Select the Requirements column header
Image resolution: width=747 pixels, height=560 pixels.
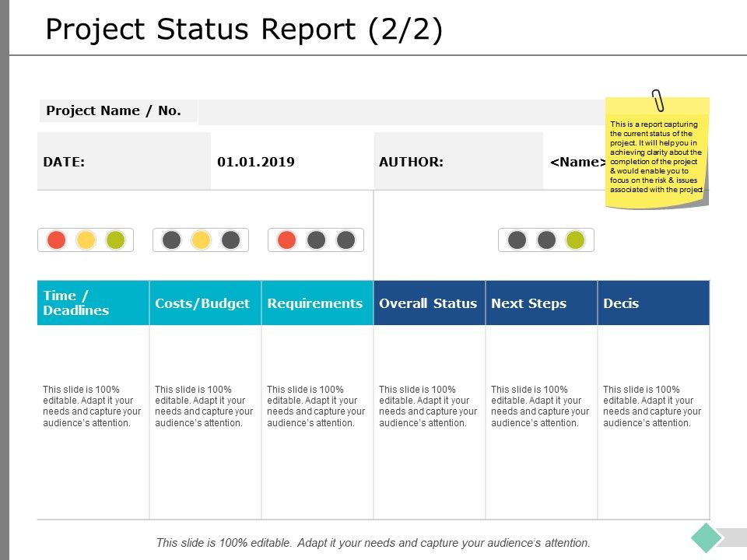[x=317, y=303]
